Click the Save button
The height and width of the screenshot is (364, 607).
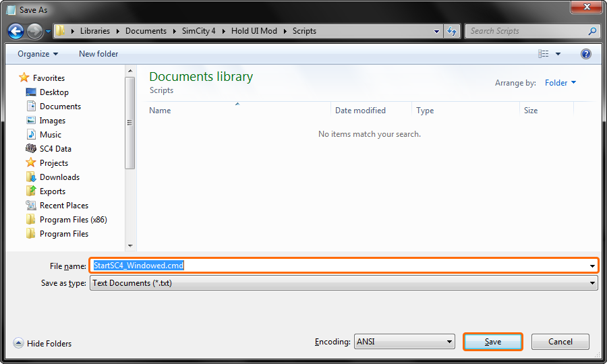click(x=493, y=342)
